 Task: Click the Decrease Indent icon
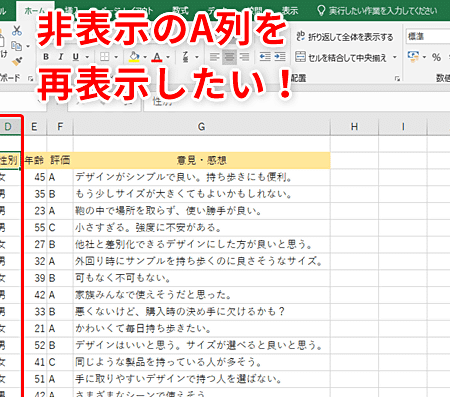pos(265,57)
